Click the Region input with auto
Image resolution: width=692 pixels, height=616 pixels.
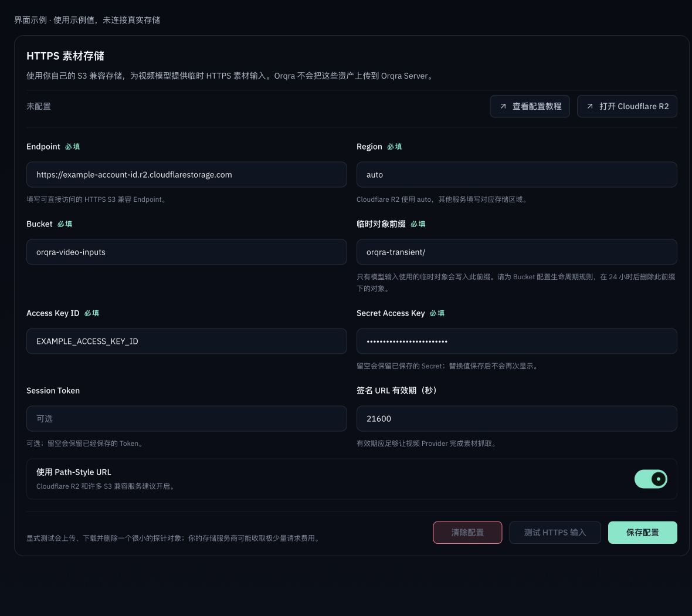click(516, 174)
